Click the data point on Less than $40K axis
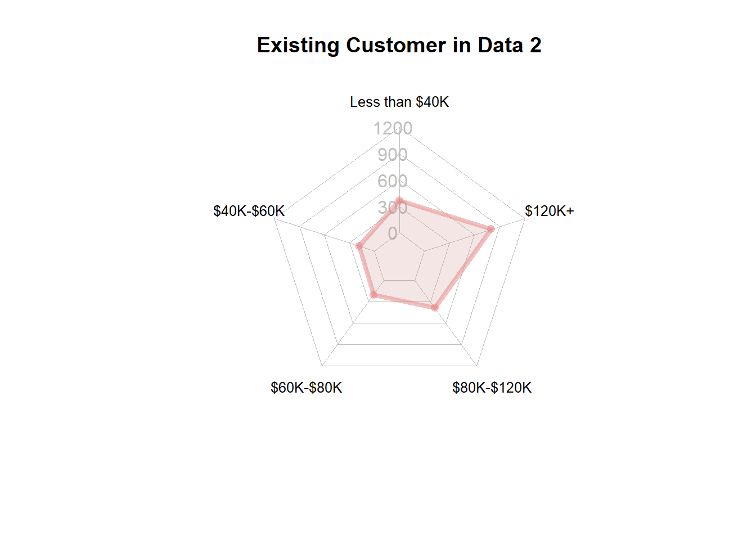 pyautogui.click(x=399, y=201)
